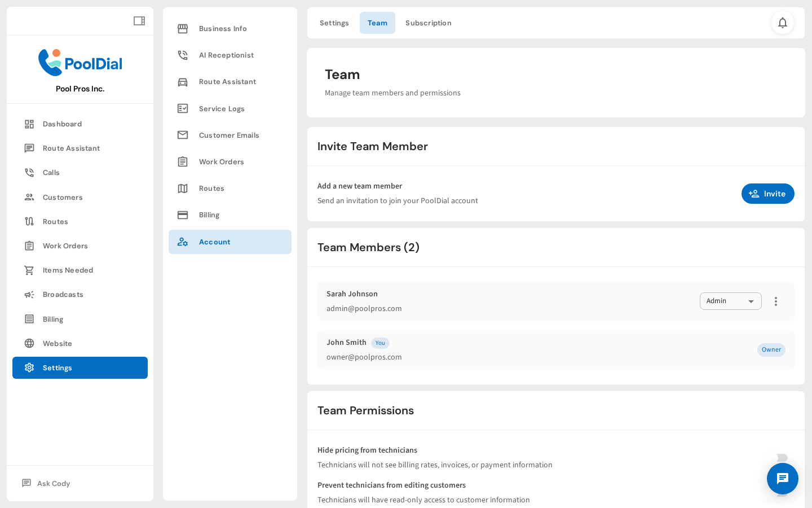This screenshot has height=508, width=812.
Task: Open Sarah Johnson's three-dot options menu
Action: tap(776, 301)
